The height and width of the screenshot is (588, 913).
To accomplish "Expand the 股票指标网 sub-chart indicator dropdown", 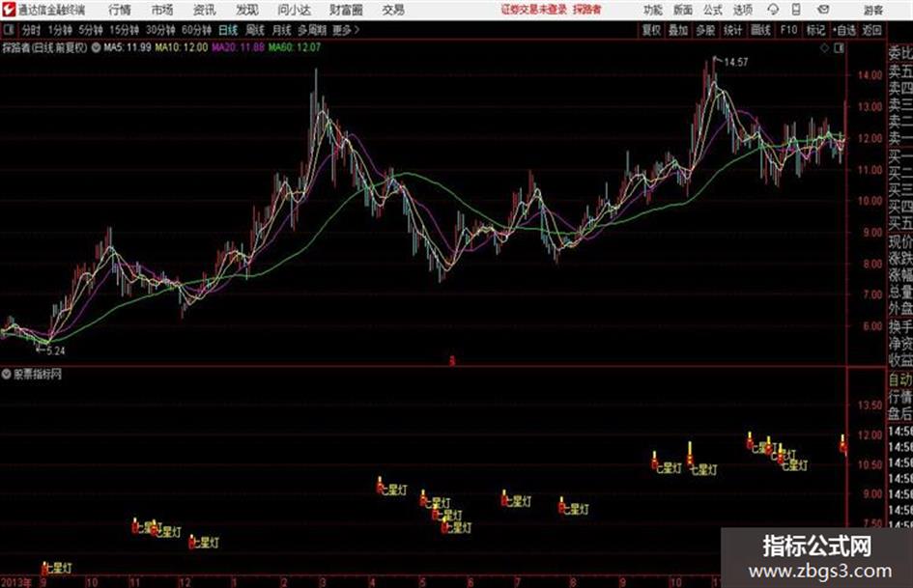I will click(7, 374).
